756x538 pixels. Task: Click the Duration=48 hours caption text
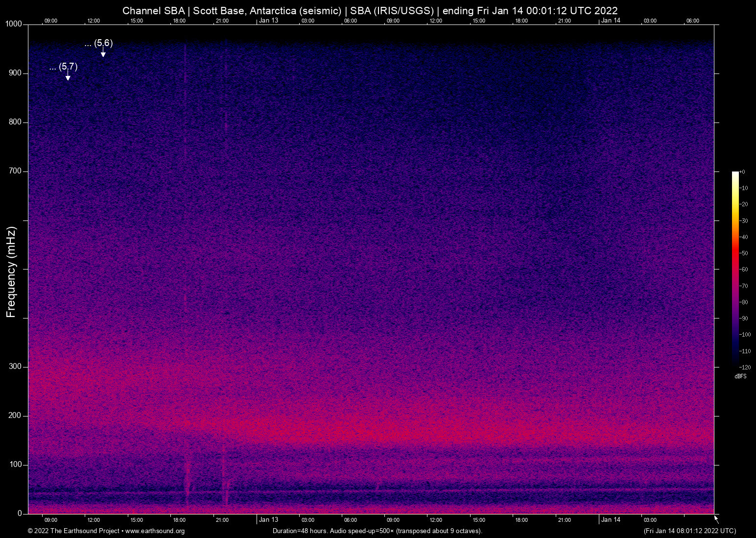point(377,531)
